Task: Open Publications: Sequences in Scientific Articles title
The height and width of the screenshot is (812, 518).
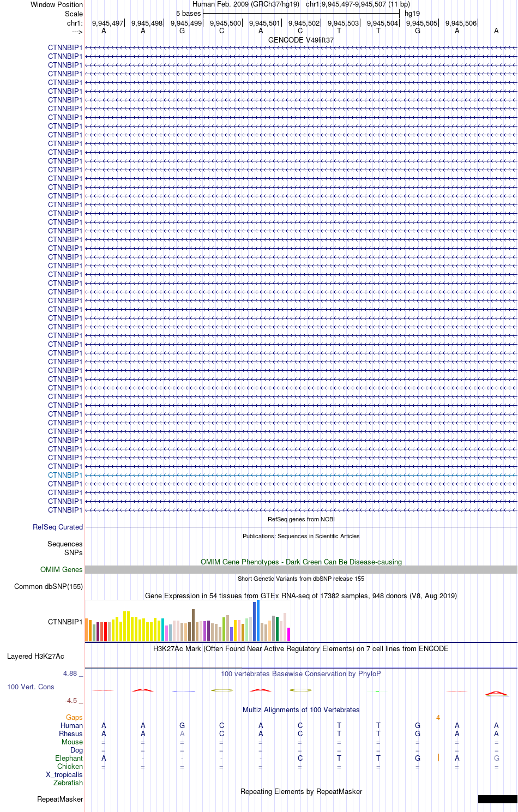Action: tap(301, 536)
